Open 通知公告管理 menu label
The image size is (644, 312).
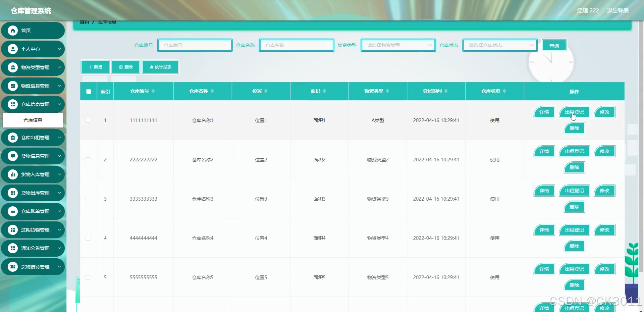click(x=35, y=248)
